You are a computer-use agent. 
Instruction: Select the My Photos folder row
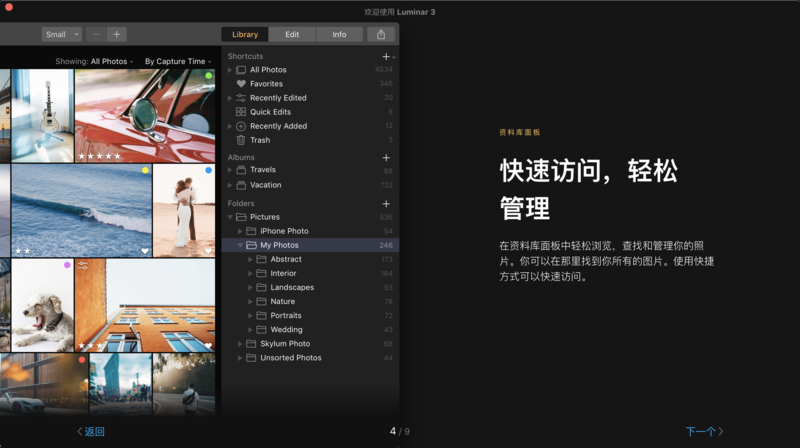310,245
